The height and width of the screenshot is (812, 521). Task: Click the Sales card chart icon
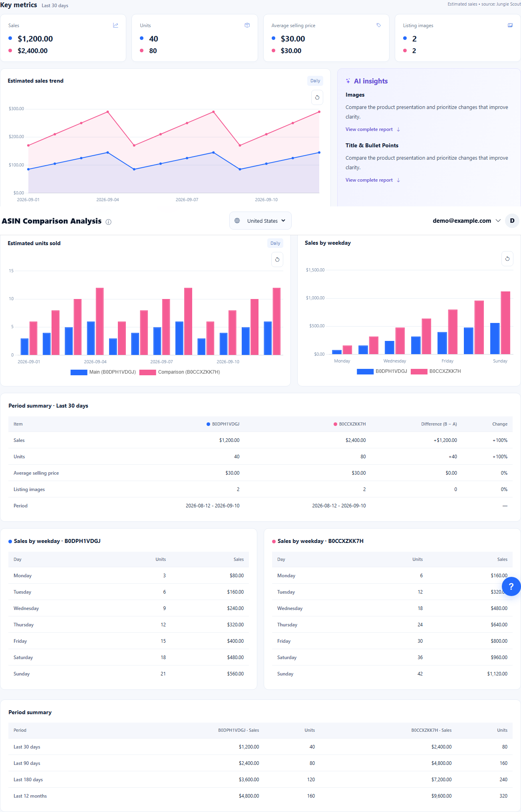click(x=115, y=25)
